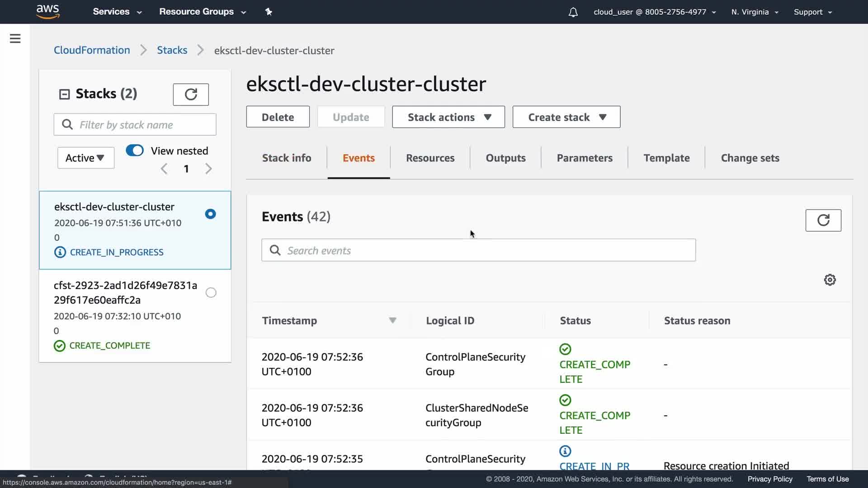Open the Active filter dropdown
Viewport: 868px width, 488px height.
pos(85,158)
